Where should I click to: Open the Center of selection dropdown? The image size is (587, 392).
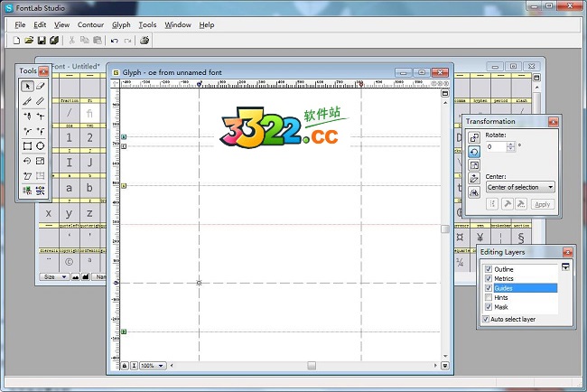coord(520,187)
